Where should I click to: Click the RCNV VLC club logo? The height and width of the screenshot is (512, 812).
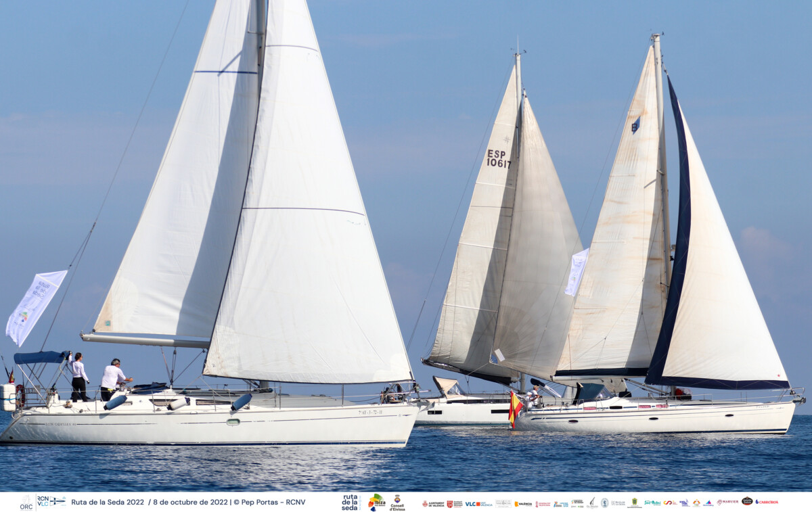coord(51,501)
